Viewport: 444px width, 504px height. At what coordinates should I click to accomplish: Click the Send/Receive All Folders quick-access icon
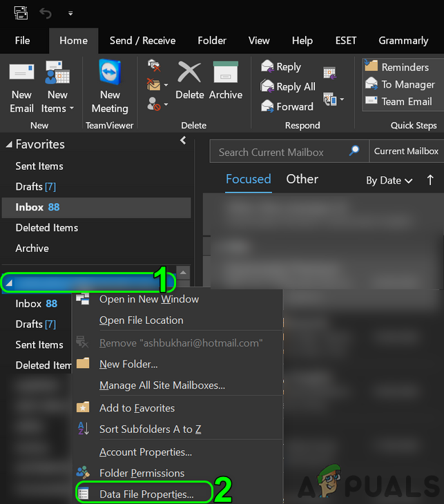[x=21, y=13]
